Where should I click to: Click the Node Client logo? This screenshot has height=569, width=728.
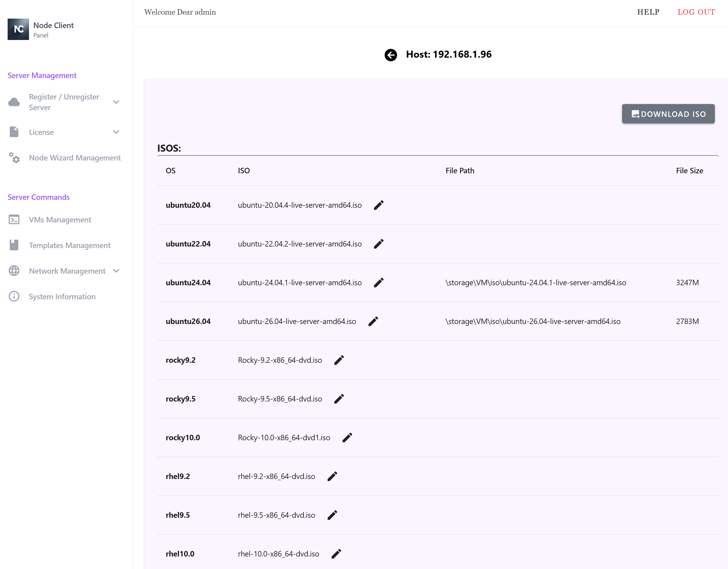point(18,29)
